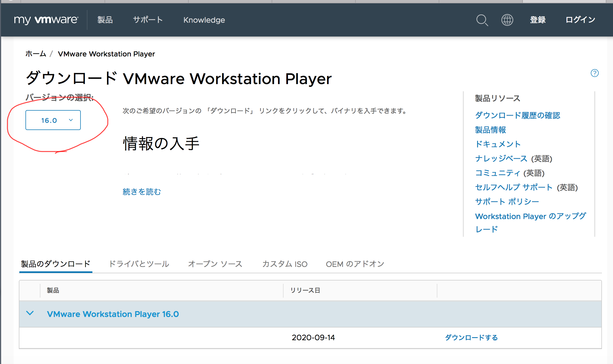Open the 製品 navigation menu
This screenshot has height=364, width=613.
point(105,20)
